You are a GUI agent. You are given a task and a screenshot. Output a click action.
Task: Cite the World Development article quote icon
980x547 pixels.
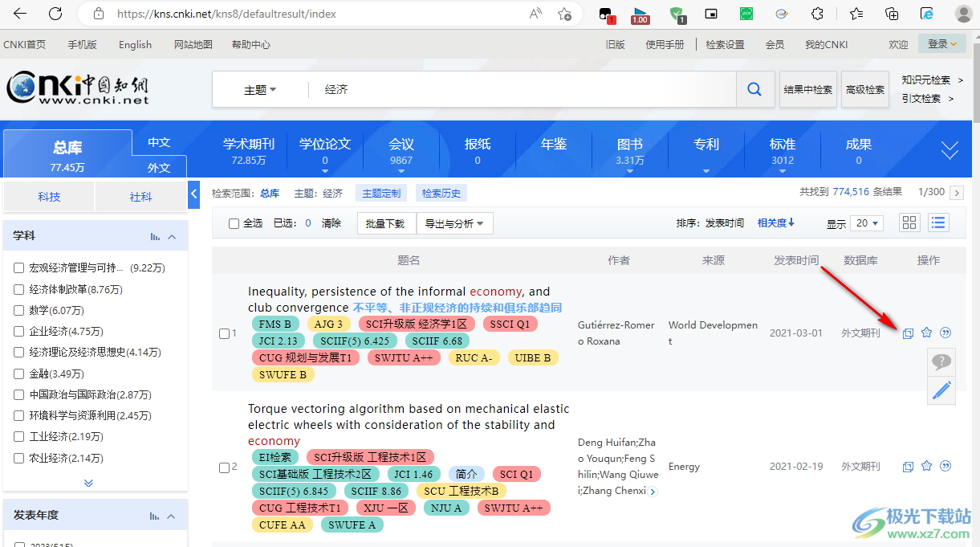[945, 333]
